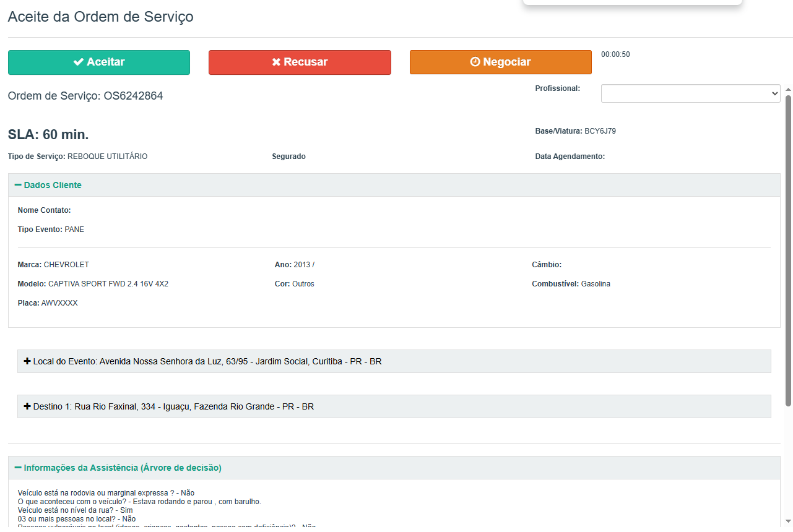Expand the Destino 1 Rua Rio Faxinal panel
The width and height of the screenshot is (793, 532).
[173, 407]
